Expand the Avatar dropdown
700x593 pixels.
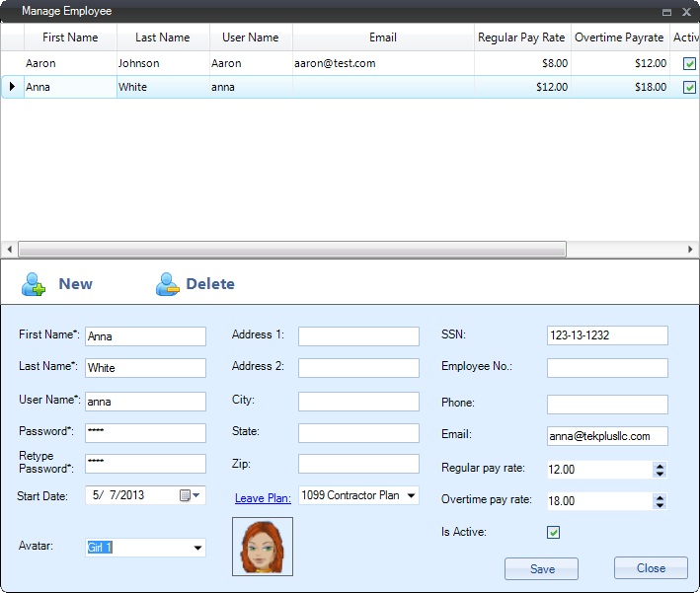tap(197, 548)
